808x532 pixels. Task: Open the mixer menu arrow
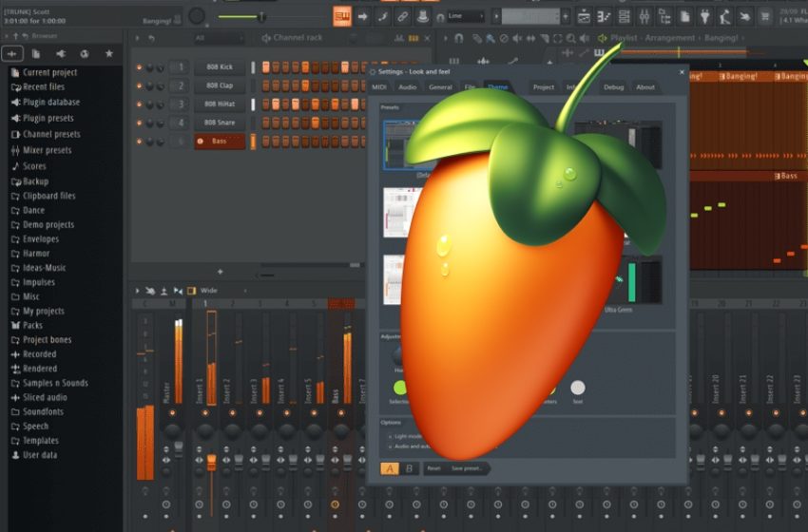click(137, 291)
